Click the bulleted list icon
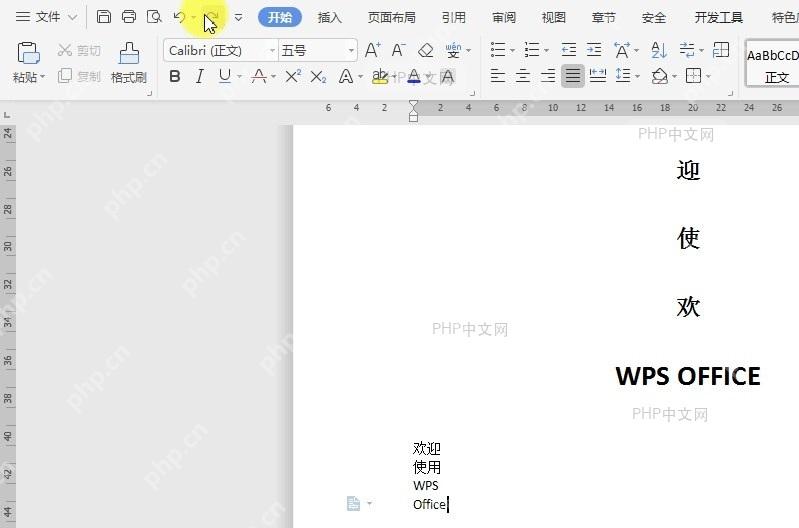Viewport: 799px width, 528px height. (x=498, y=50)
